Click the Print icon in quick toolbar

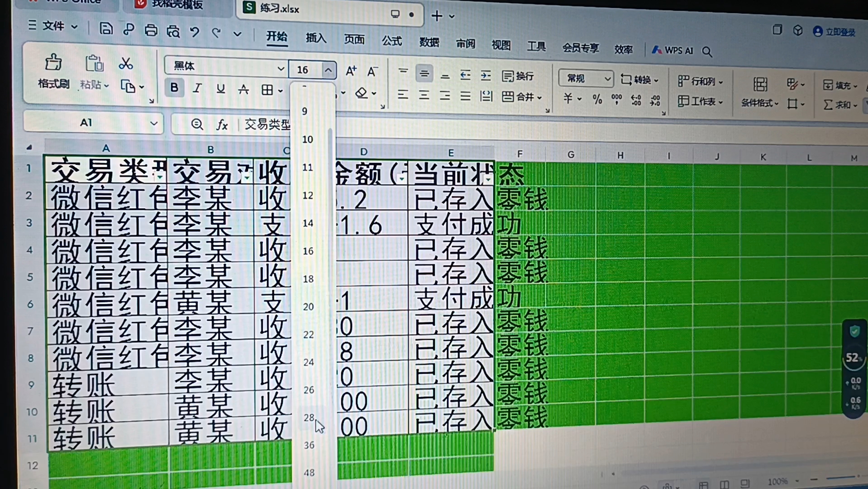click(151, 30)
